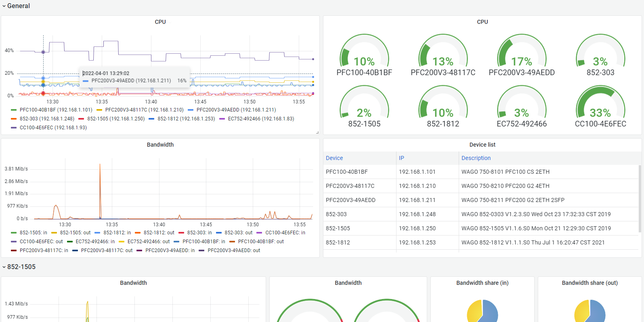Select the 852-1505 device table cell
This screenshot has width=644, height=322.
point(360,228)
